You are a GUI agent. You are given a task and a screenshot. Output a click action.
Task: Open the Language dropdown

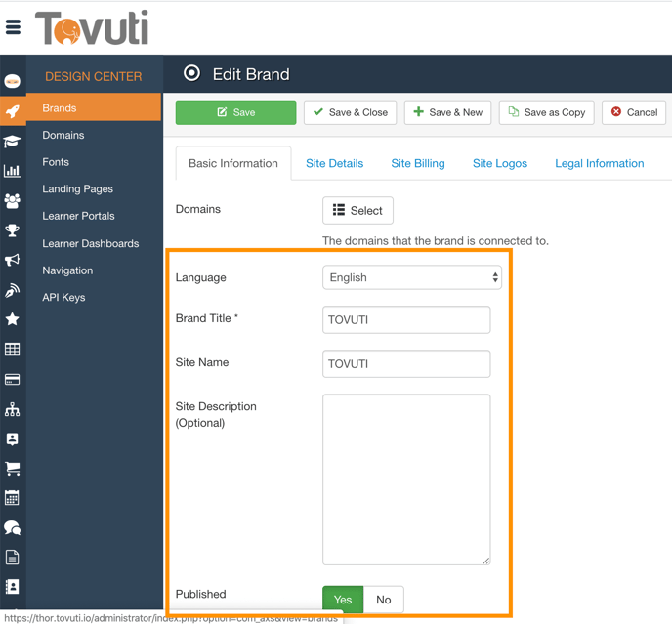click(x=412, y=277)
